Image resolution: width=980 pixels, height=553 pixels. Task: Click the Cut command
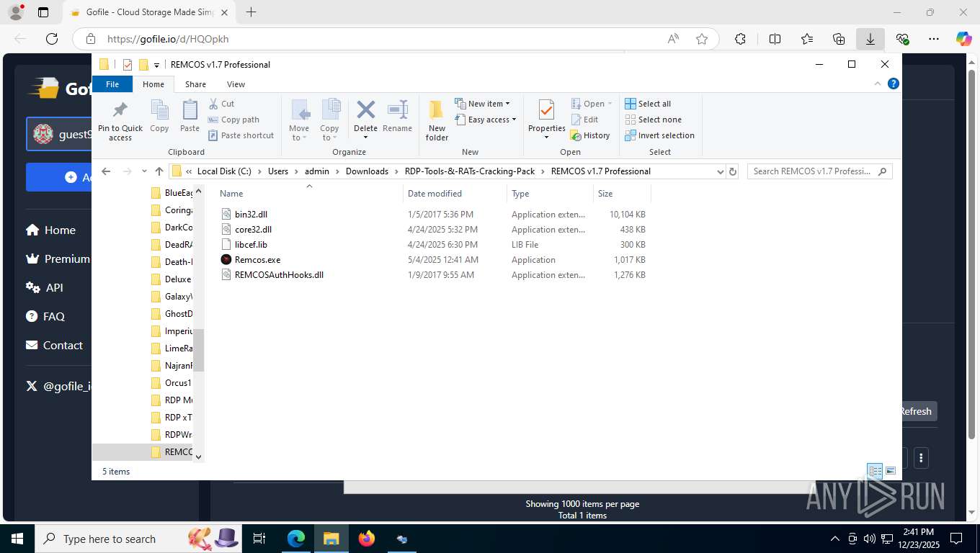pyautogui.click(x=221, y=104)
